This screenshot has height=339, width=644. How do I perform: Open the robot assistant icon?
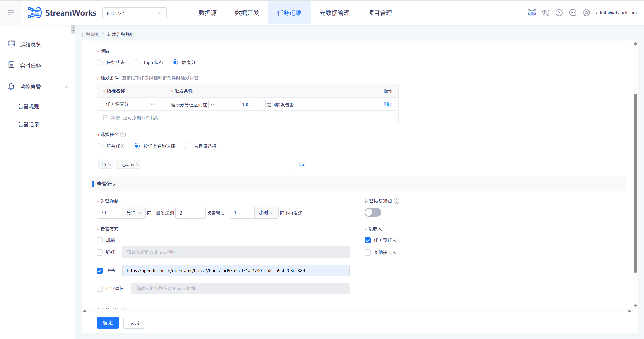[x=532, y=13]
